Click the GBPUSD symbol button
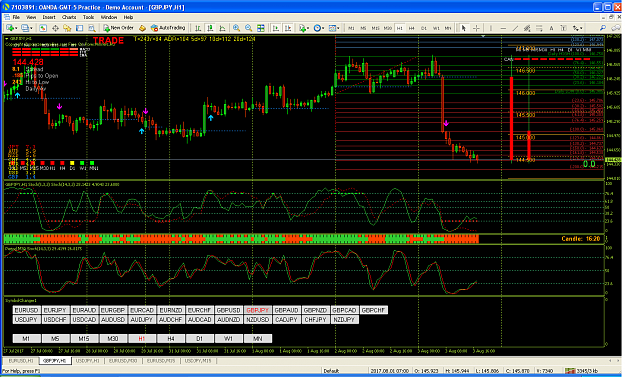 pos(228,310)
